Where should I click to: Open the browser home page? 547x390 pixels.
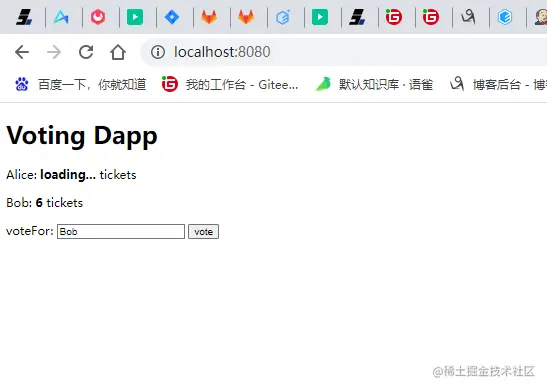tap(118, 52)
